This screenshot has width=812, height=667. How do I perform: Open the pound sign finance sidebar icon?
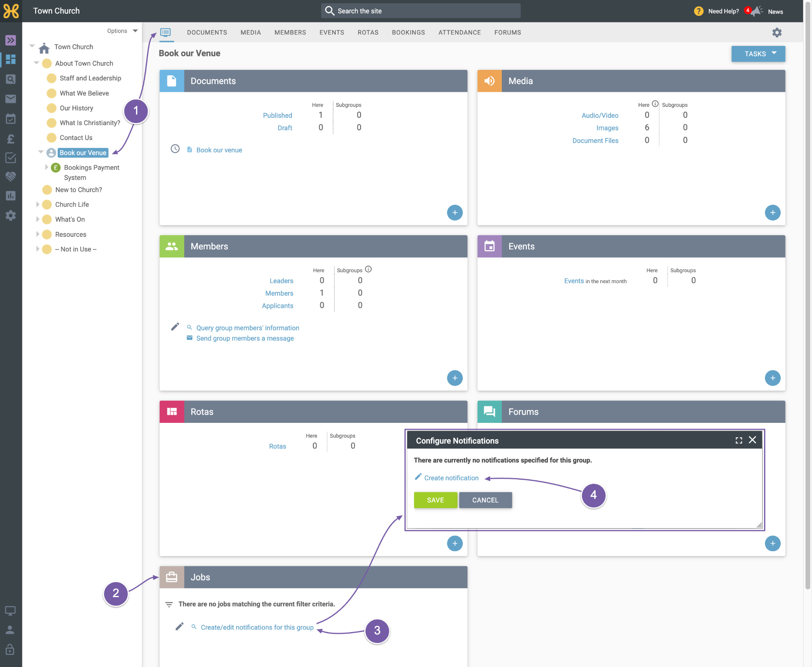(11, 139)
